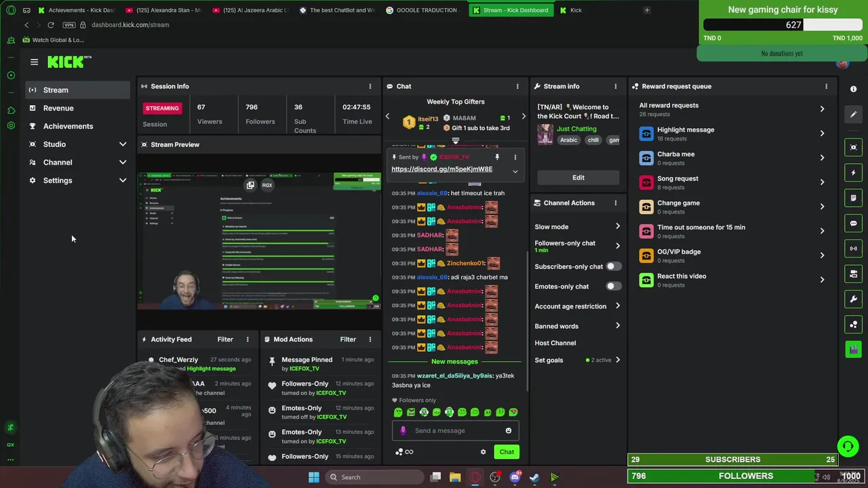Select the Just Chatting category link
This screenshot has width=868, height=488.
point(576,129)
